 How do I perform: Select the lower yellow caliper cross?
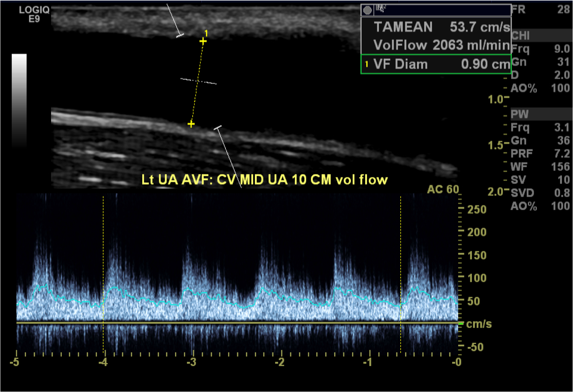pyautogui.click(x=191, y=124)
